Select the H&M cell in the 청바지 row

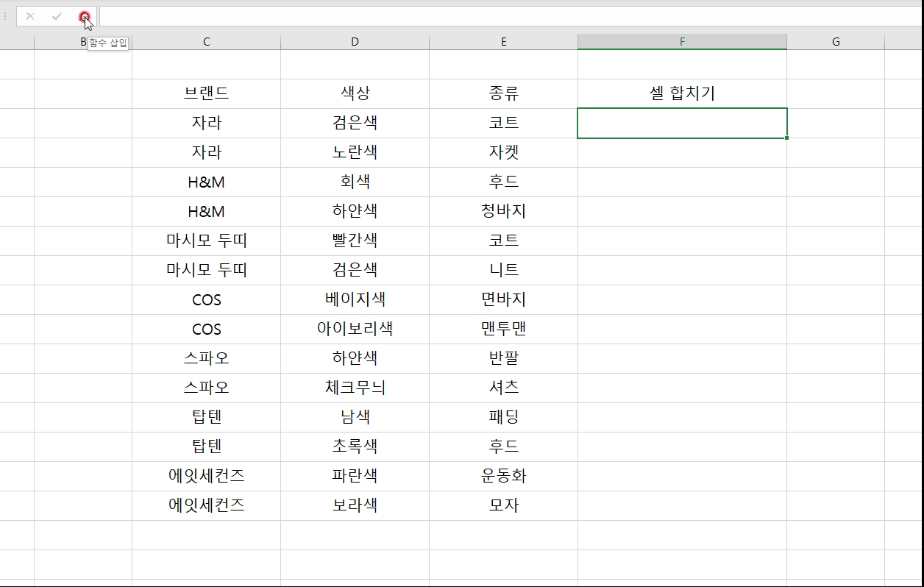(207, 211)
